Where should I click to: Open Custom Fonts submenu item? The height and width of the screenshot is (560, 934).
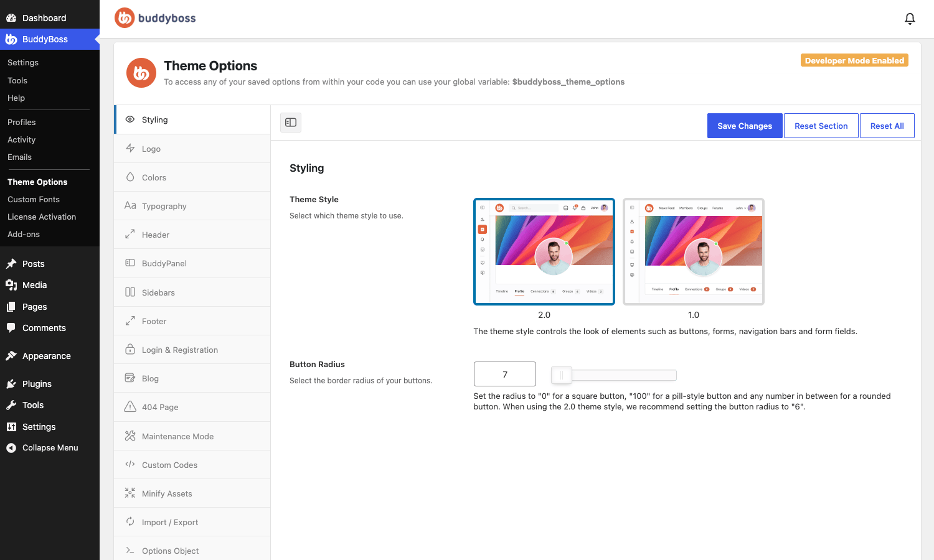(x=34, y=200)
